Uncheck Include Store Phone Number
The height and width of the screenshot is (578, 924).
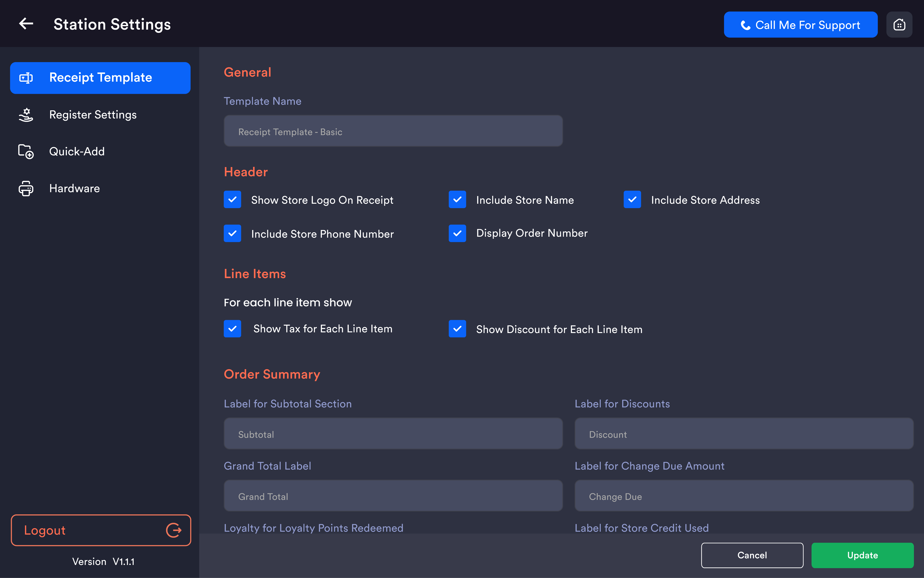tap(232, 234)
